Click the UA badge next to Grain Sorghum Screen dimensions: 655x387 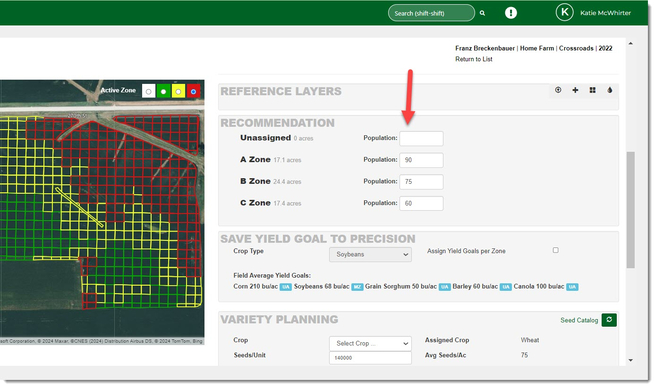coord(444,287)
